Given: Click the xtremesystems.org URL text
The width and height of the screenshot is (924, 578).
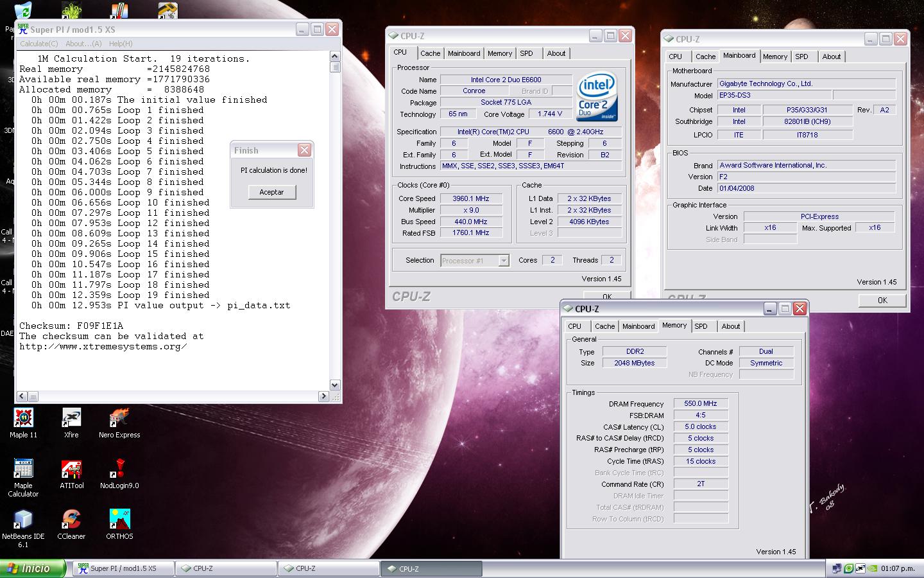Looking at the screenshot, I should (103, 346).
